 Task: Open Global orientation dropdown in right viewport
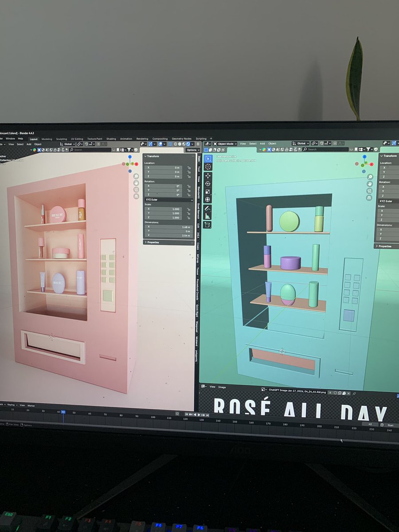click(x=301, y=144)
